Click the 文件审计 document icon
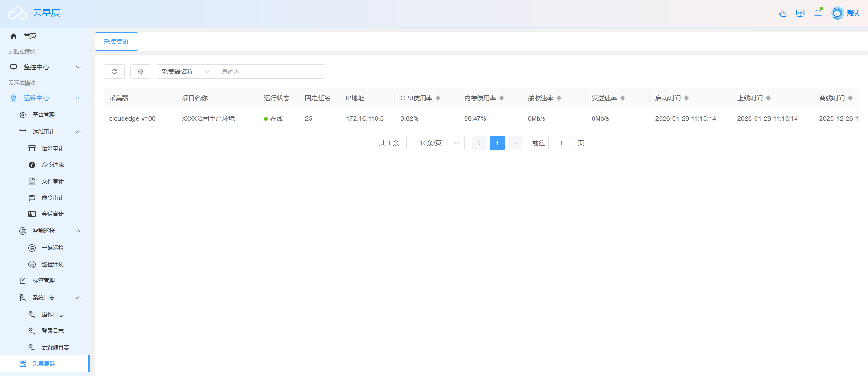The width and height of the screenshot is (868, 376). [32, 181]
